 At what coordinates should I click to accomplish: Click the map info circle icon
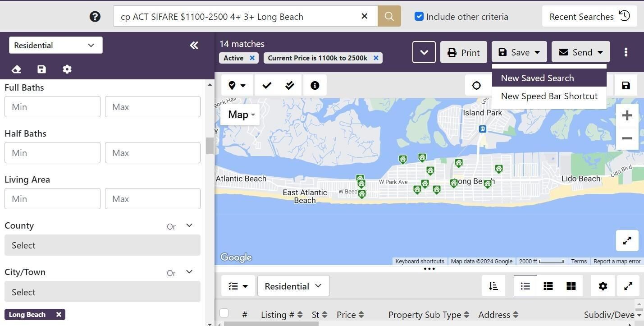click(x=315, y=85)
